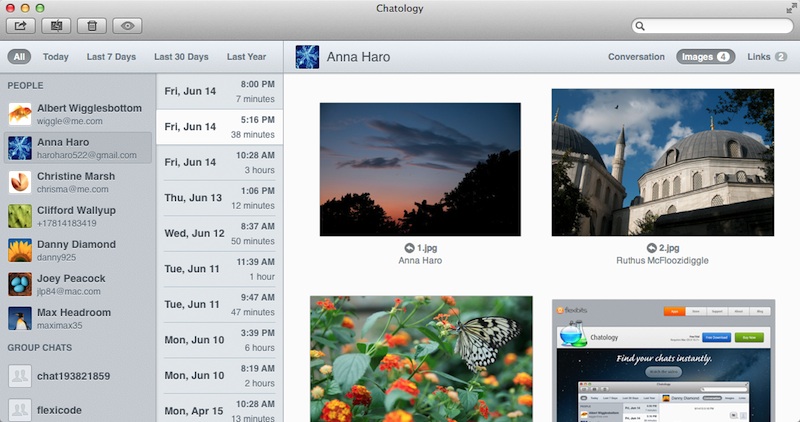Select Christine Marsh contact name
Image resolution: width=800 pixels, height=422 pixels.
(76, 176)
